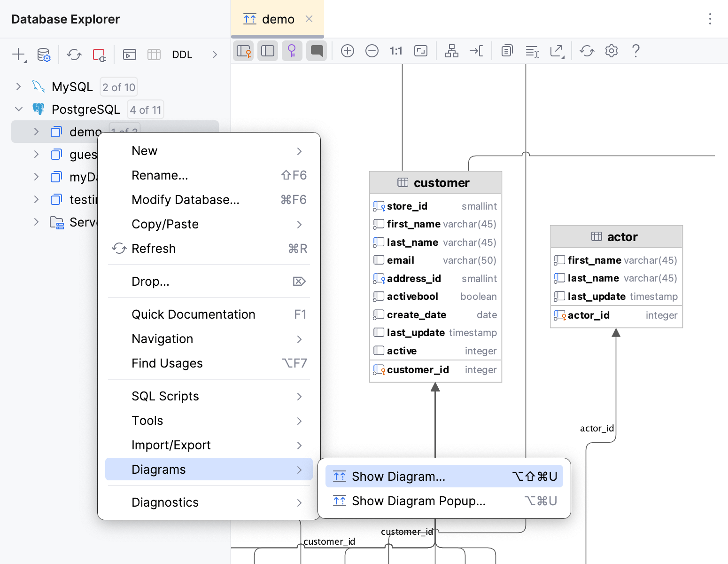Disconnect from the database via red plug icon
The image size is (728, 564).
click(x=99, y=55)
